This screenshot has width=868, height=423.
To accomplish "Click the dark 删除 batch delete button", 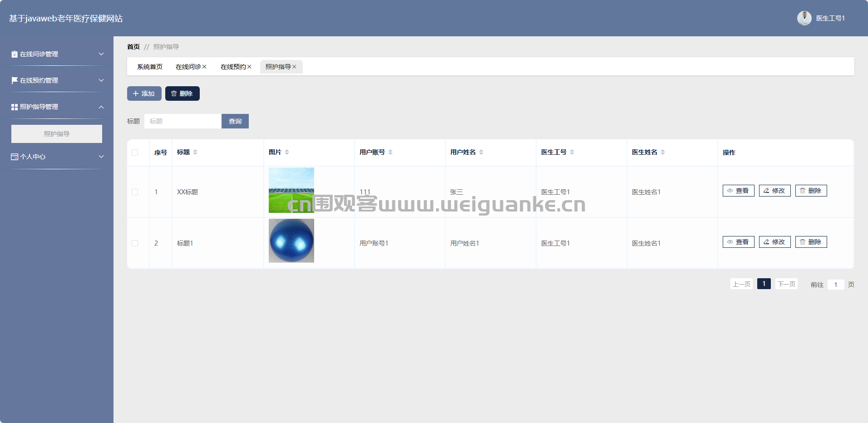I will pos(182,93).
